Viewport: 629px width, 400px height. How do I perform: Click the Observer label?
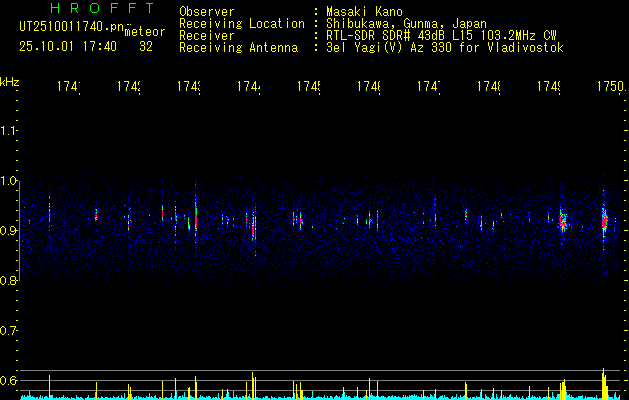coord(207,11)
